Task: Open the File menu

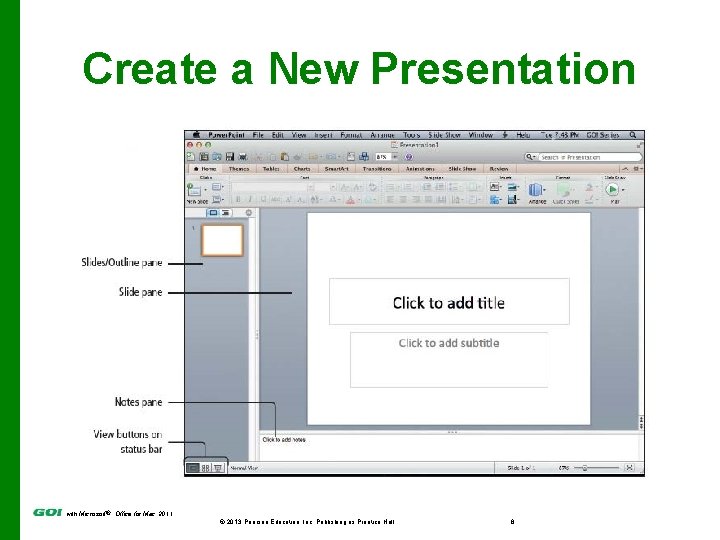Action: pos(258,135)
